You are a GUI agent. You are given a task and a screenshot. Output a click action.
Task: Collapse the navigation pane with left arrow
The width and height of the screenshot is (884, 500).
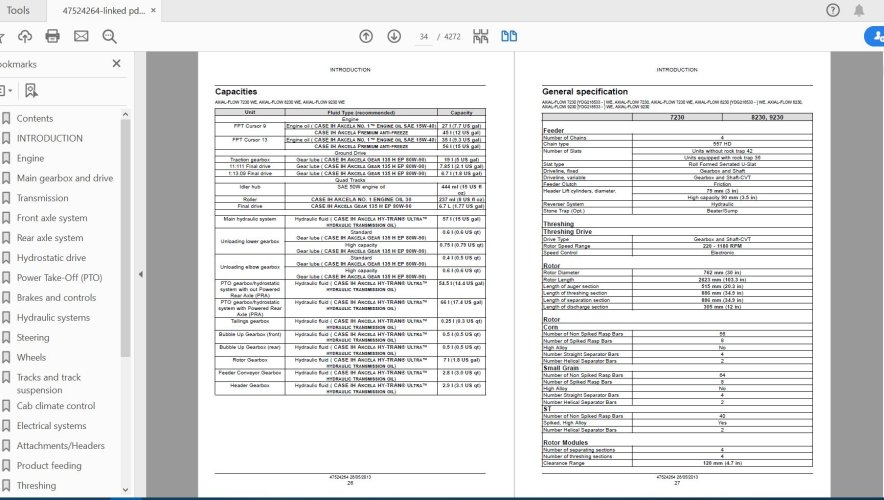pos(140,275)
